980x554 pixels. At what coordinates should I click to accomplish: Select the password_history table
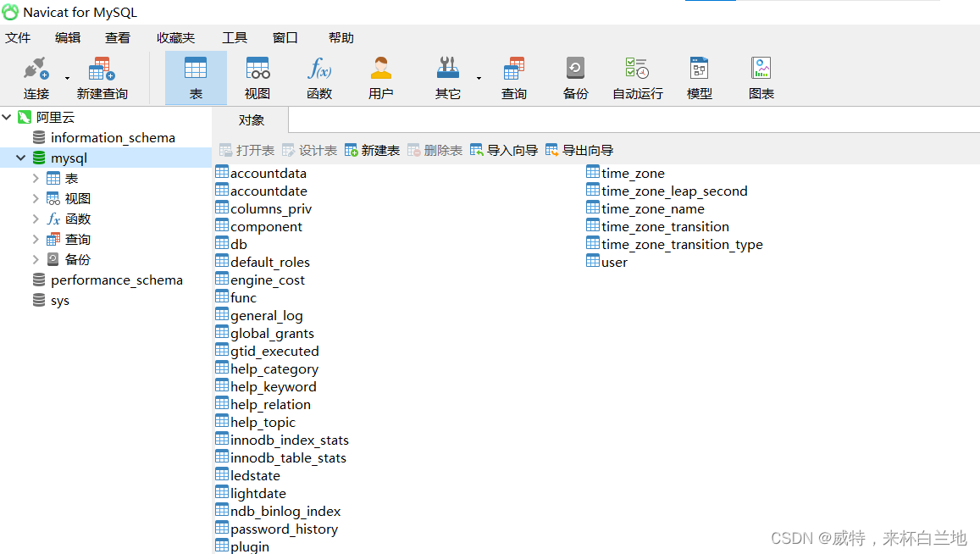click(x=277, y=529)
